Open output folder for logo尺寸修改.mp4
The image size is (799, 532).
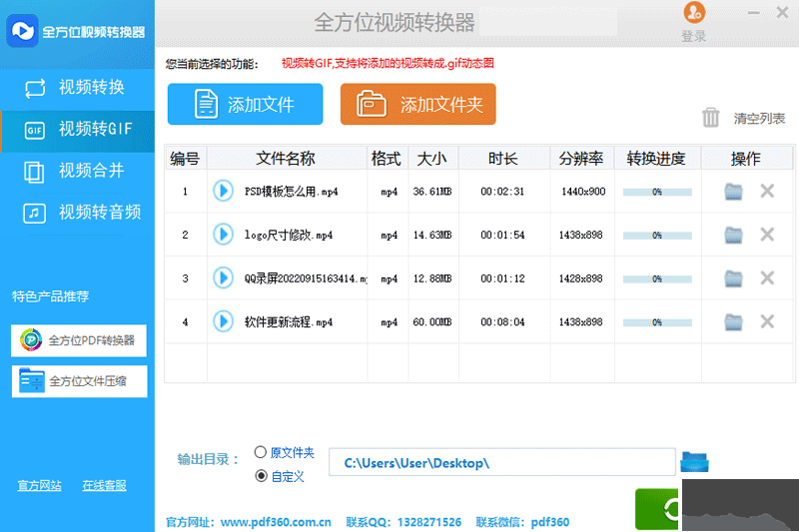[734, 235]
